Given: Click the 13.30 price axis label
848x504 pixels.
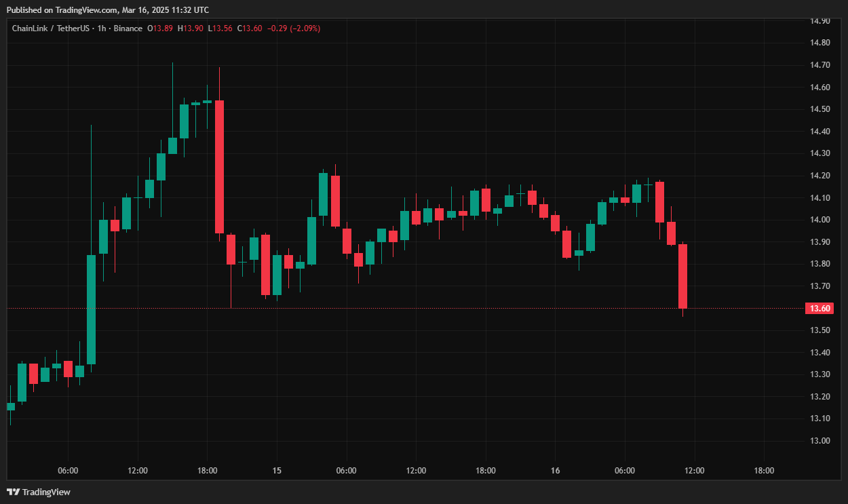Looking at the screenshot, I should click(820, 374).
